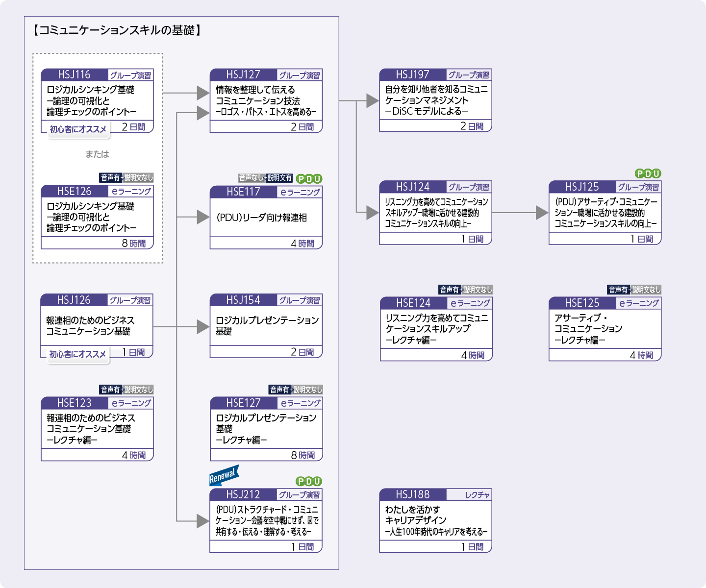706x588 pixels.
Task: Click the コミュニケーションスキルの基礎 heading
Action: 117,30
